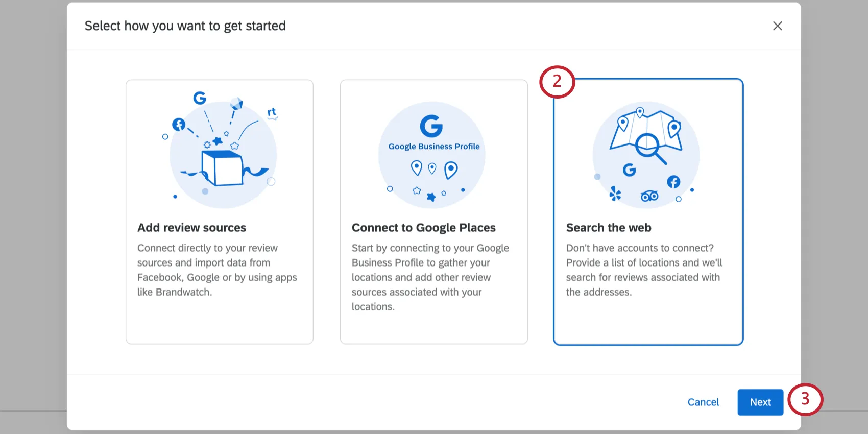Cancel the setup dialog

click(x=703, y=402)
